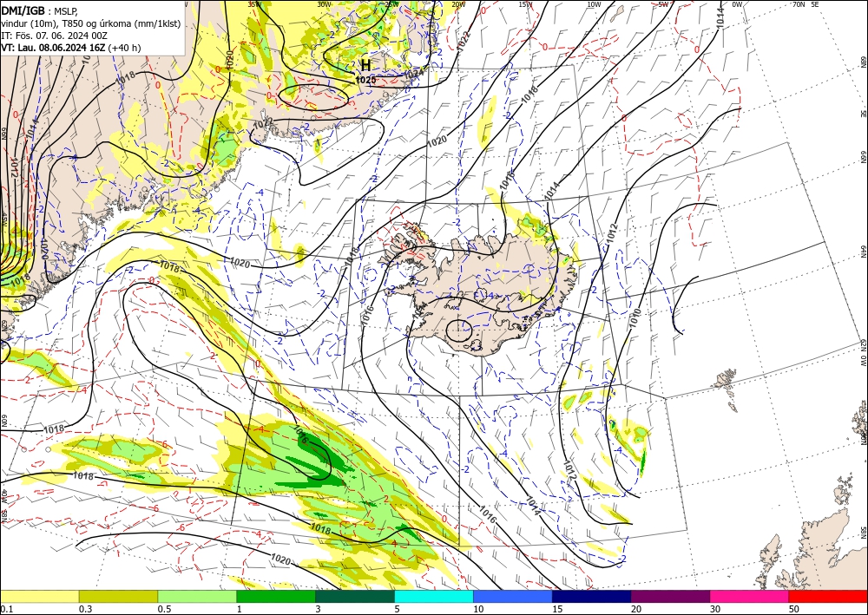Click the '1010' isobar label east of Iceland
The image size is (868, 615).
(635, 317)
